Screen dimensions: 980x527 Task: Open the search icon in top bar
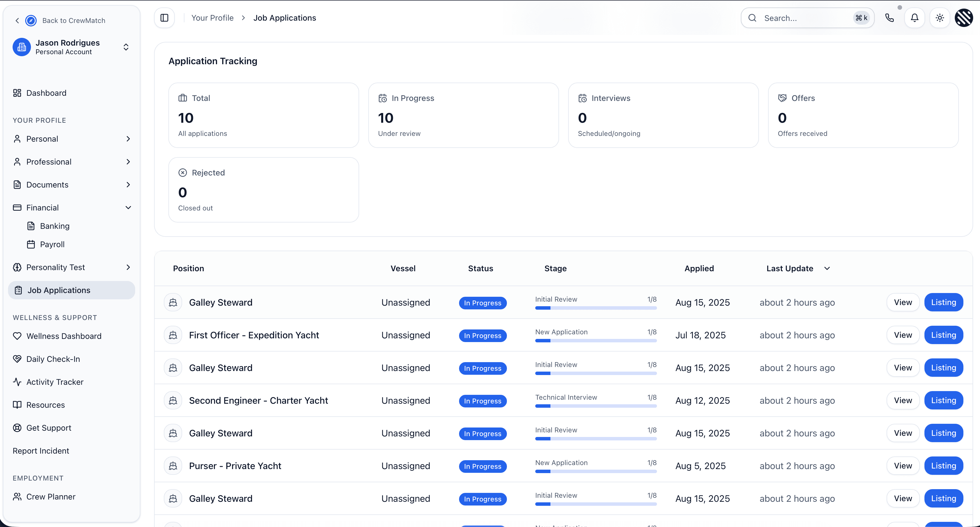click(x=752, y=17)
